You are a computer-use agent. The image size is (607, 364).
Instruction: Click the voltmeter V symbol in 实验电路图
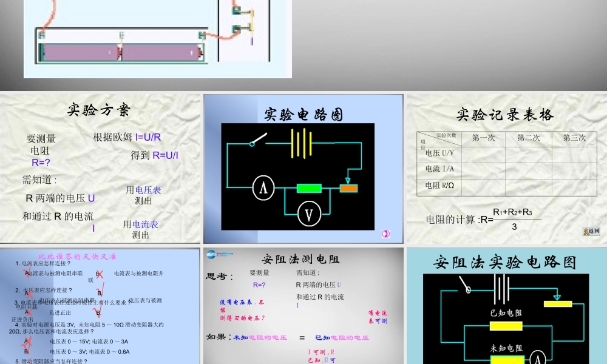pos(309,214)
